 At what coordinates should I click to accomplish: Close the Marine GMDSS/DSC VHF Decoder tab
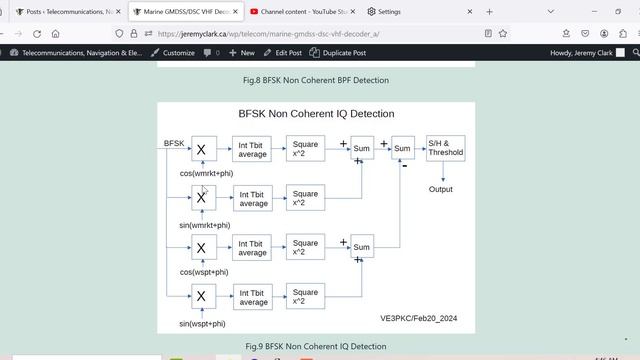click(x=236, y=12)
